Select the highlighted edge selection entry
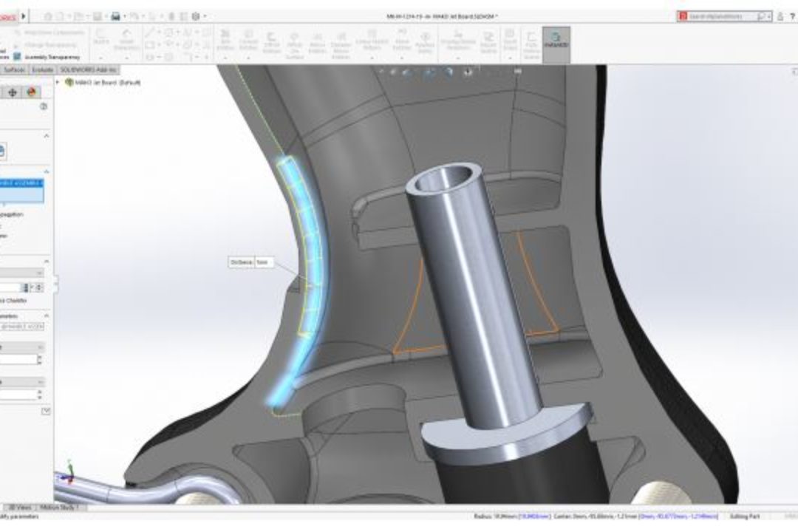Viewport: 798px width, 532px height. [21, 183]
